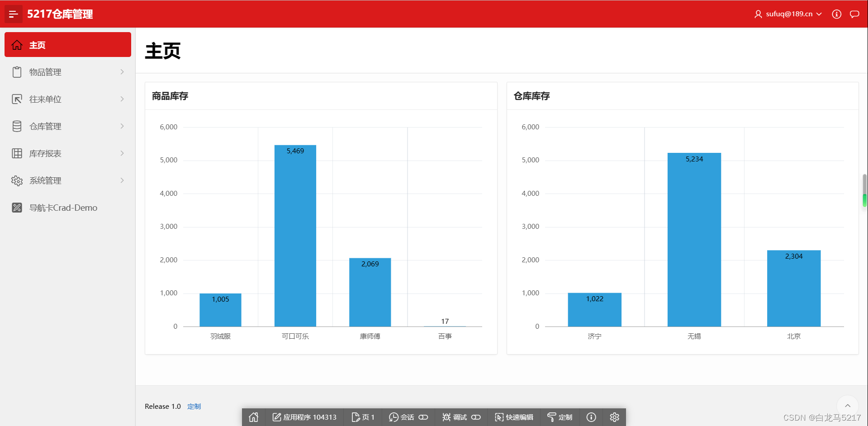Viewport: 868px width, 426px height.
Task: Click the table grid icon for 库存报表
Action: pyautogui.click(x=17, y=153)
